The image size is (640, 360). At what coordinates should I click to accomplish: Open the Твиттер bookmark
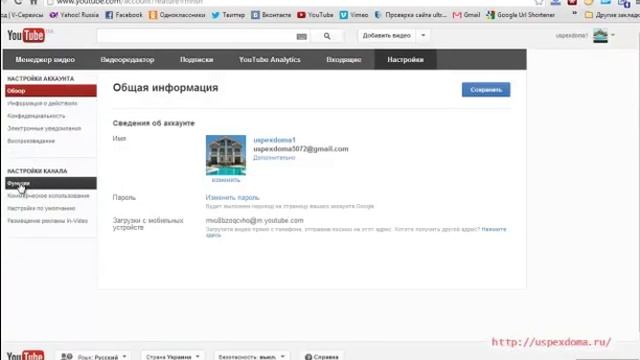pos(228,15)
